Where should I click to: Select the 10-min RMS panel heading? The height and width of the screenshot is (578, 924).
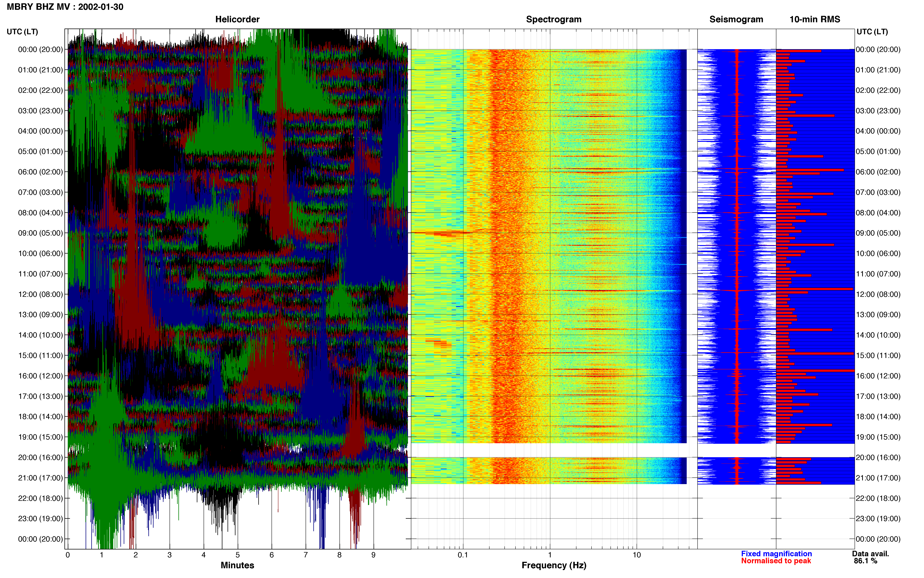[x=815, y=19]
